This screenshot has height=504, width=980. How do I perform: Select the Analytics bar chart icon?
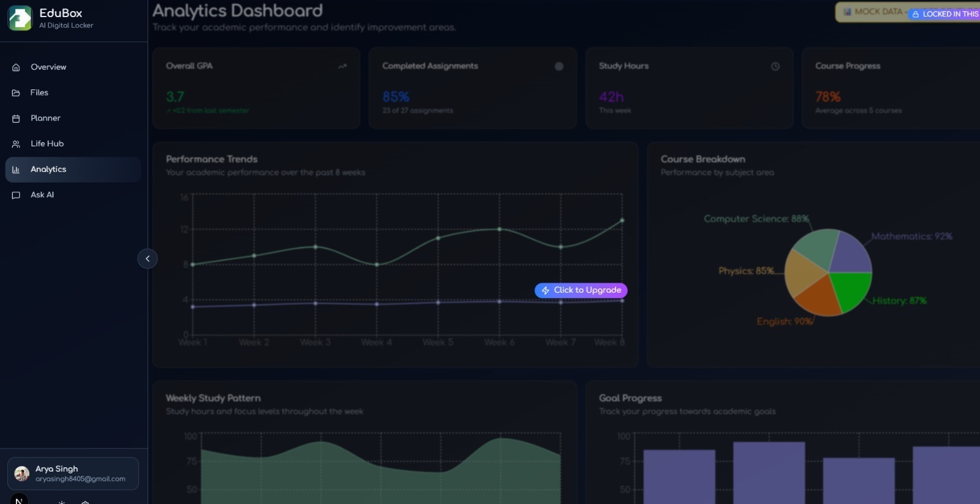[16, 170]
